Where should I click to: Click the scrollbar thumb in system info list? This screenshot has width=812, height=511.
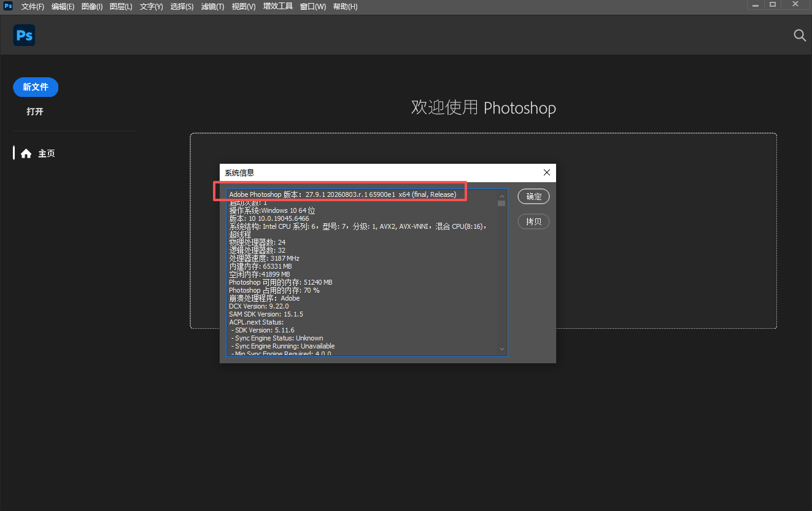[501, 203]
